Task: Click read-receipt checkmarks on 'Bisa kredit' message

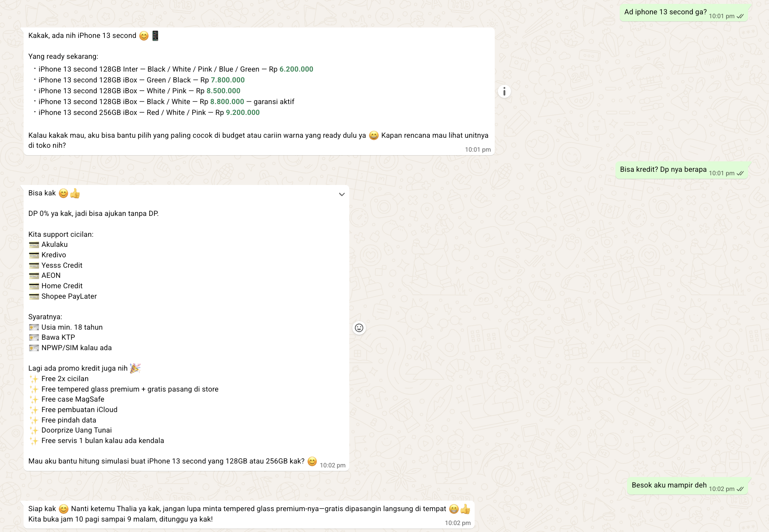Action: pyautogui.click(x=740, y=173)
